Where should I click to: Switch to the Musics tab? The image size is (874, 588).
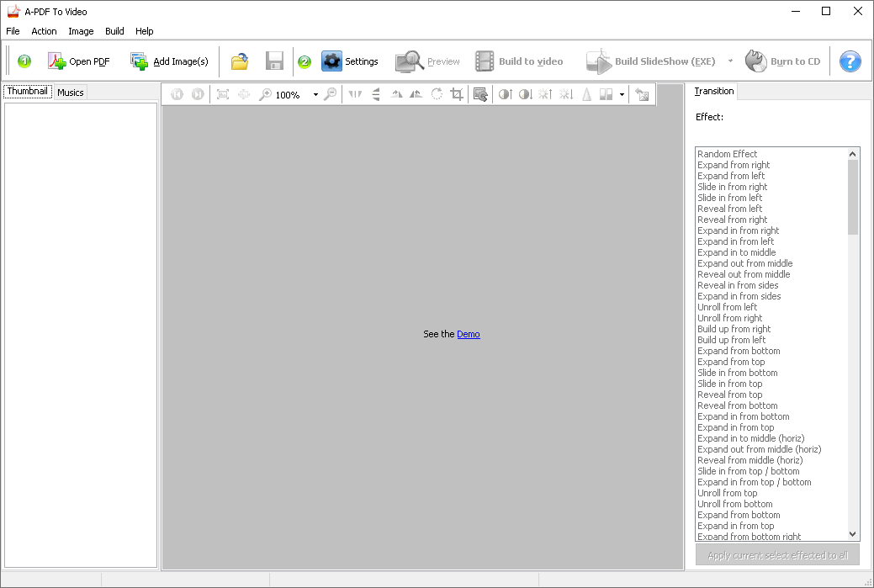(x=70, y=93)
